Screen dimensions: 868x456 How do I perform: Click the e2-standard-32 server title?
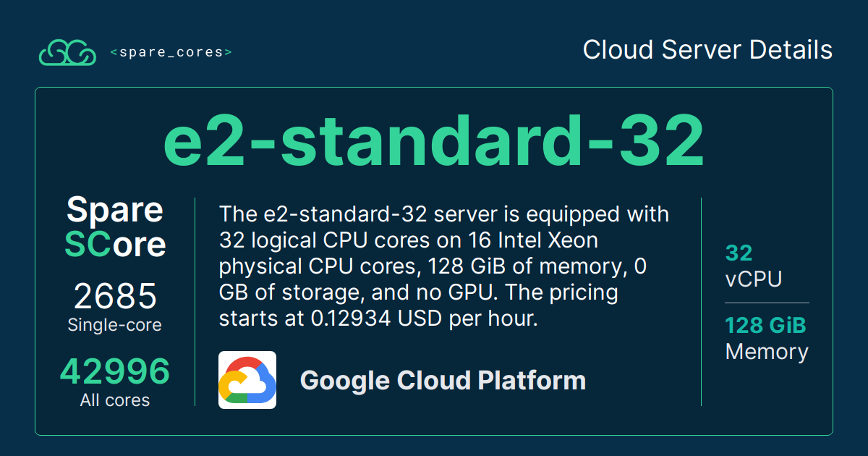point(434,141)
